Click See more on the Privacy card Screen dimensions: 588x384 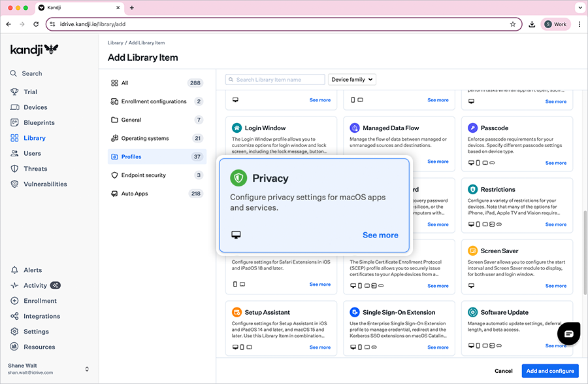(x=380, y=236)
